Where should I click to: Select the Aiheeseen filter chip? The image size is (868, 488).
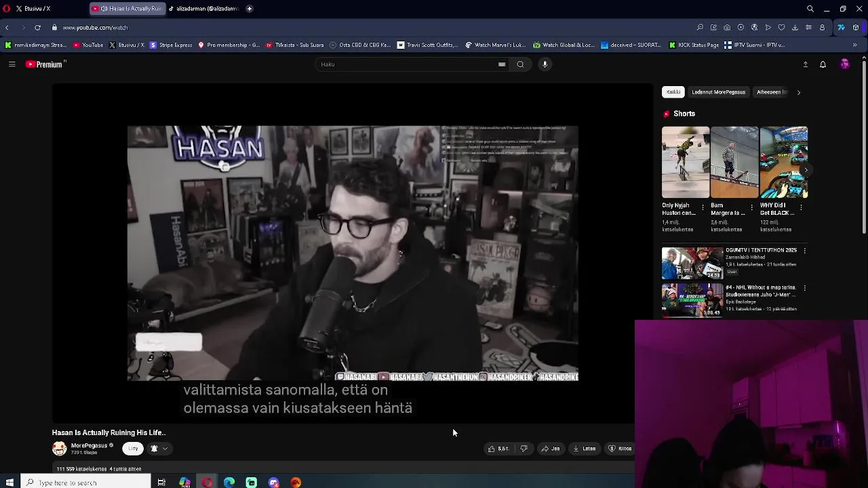[x=772, y=92]
